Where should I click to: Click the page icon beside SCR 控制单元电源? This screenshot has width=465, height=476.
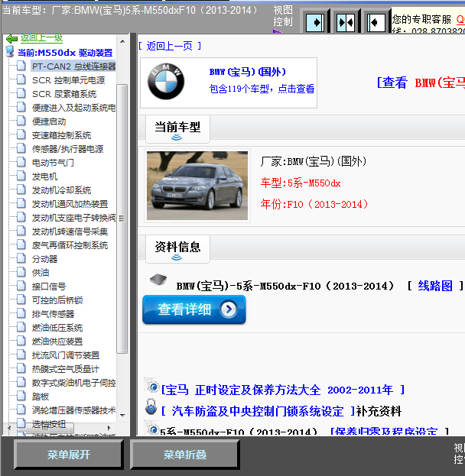click(21, 79)
